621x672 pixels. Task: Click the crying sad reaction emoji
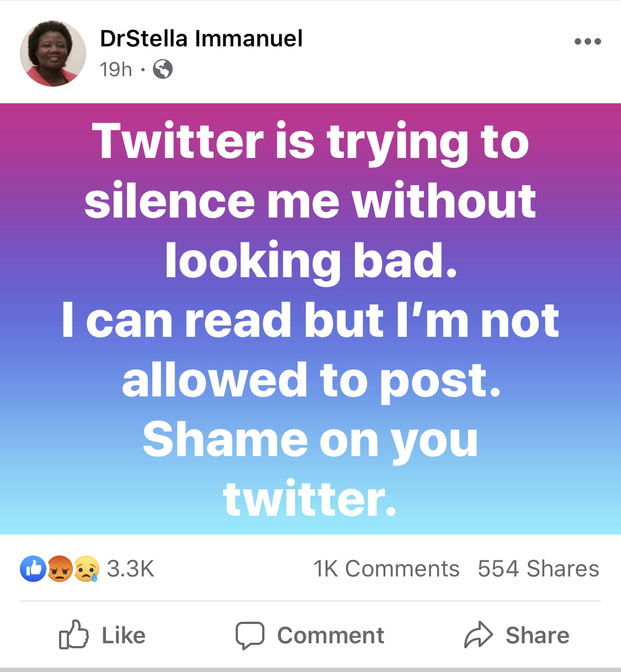point(87,569)
